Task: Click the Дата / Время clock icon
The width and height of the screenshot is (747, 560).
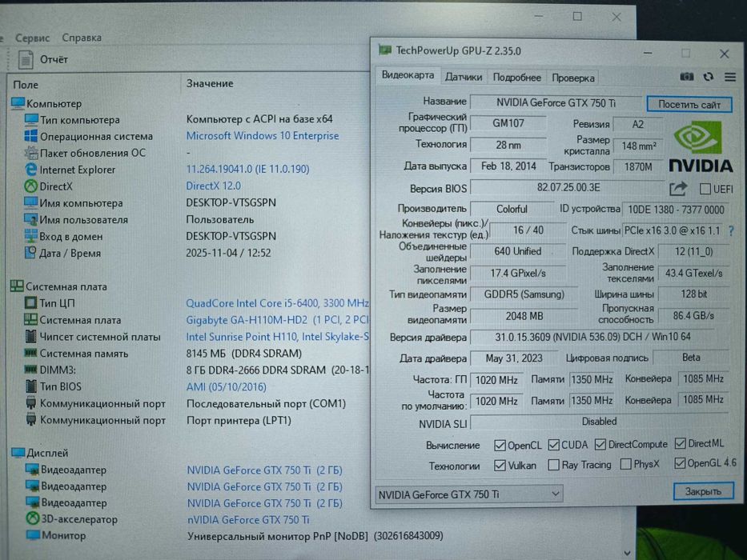Action: [x=30, y=252]
